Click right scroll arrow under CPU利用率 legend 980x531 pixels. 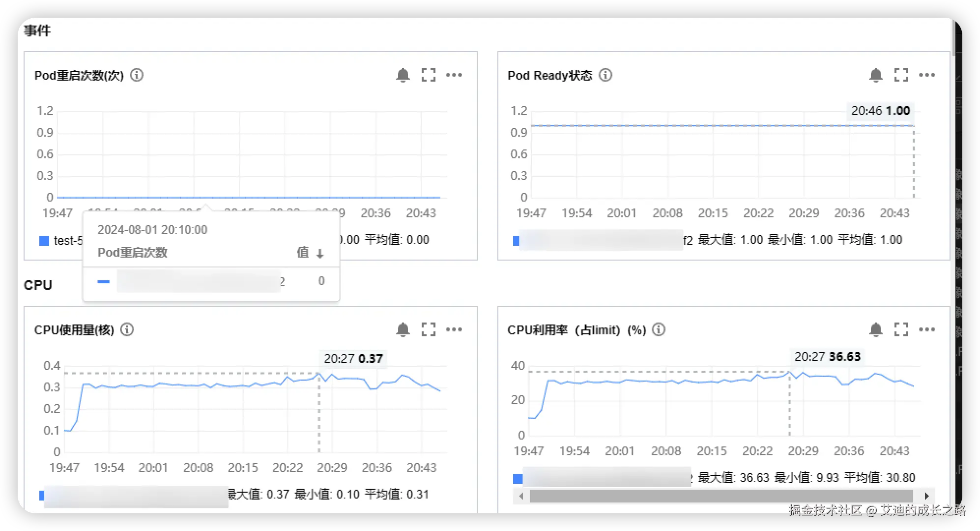click(926, 496)
